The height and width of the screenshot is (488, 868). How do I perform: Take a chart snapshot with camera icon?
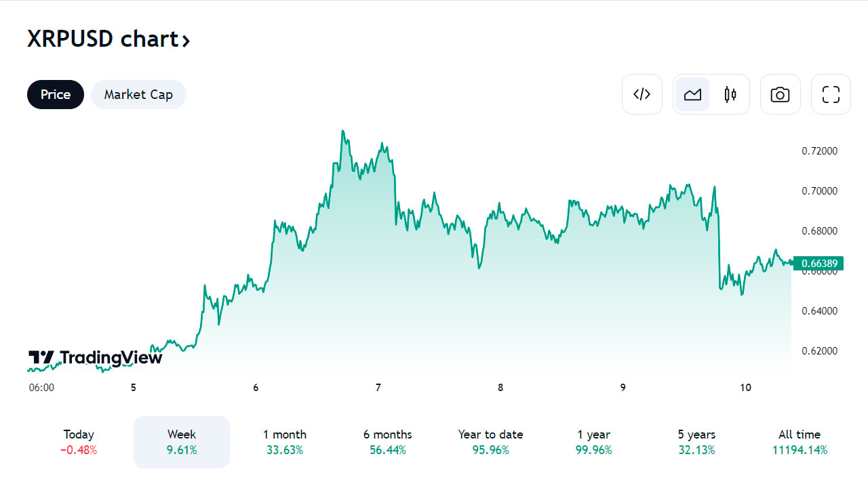pos(780,94)
